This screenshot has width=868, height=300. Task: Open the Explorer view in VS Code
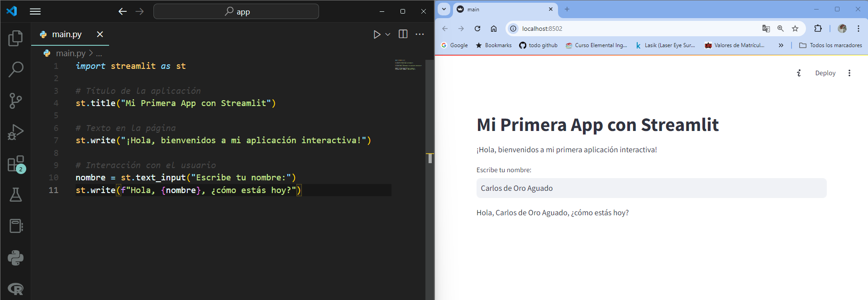pyautogui.click(x=16, y=38)
